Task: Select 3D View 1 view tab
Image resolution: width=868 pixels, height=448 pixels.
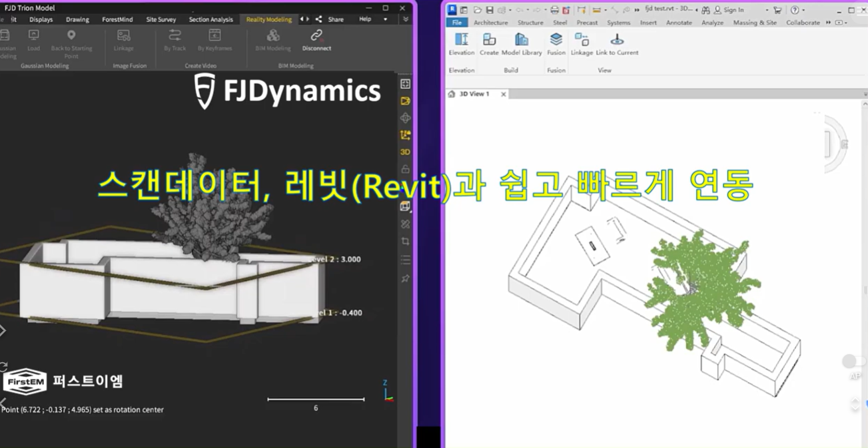Action: [474, 94]
